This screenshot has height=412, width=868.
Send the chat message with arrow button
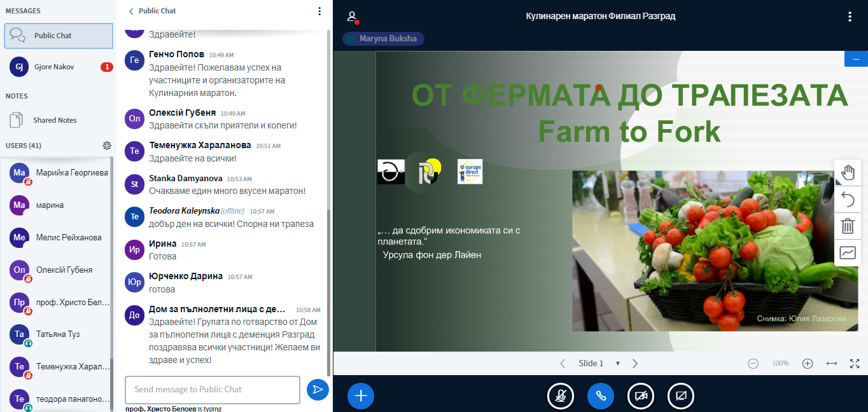318,390
